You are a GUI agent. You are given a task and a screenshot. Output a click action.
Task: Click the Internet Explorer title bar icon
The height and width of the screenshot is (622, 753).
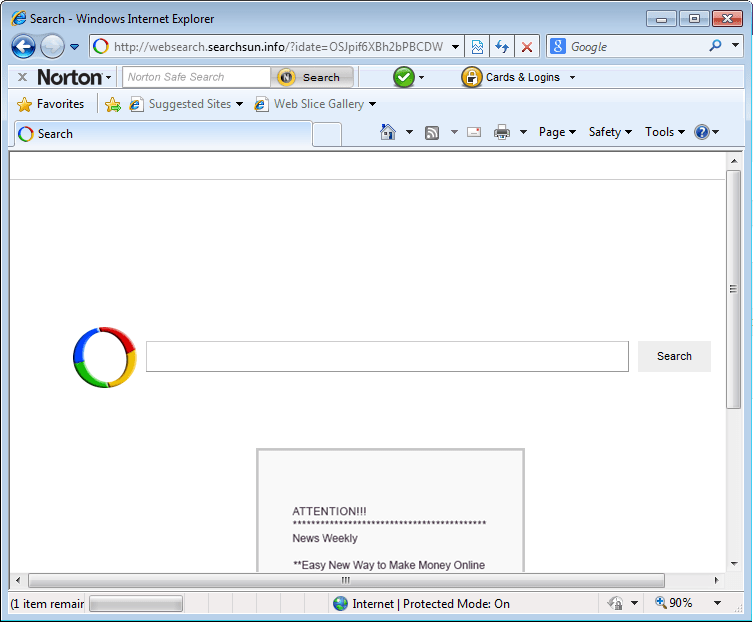(x=19, y=18)
